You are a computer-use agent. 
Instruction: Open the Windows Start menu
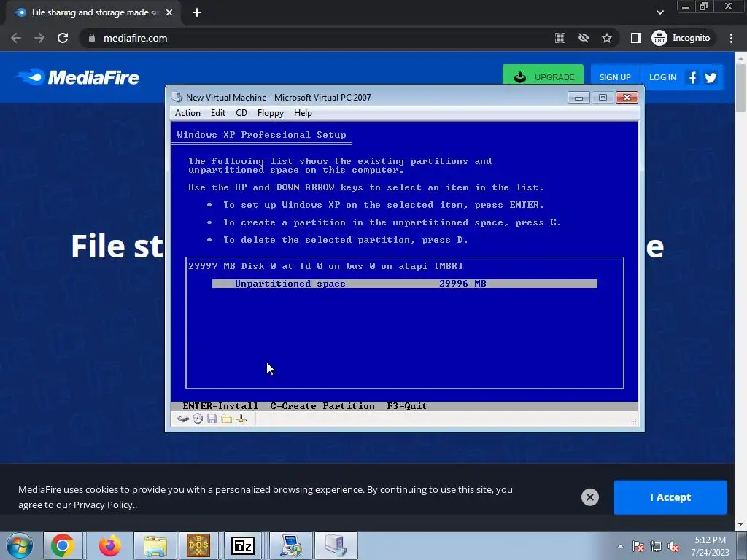20,545
